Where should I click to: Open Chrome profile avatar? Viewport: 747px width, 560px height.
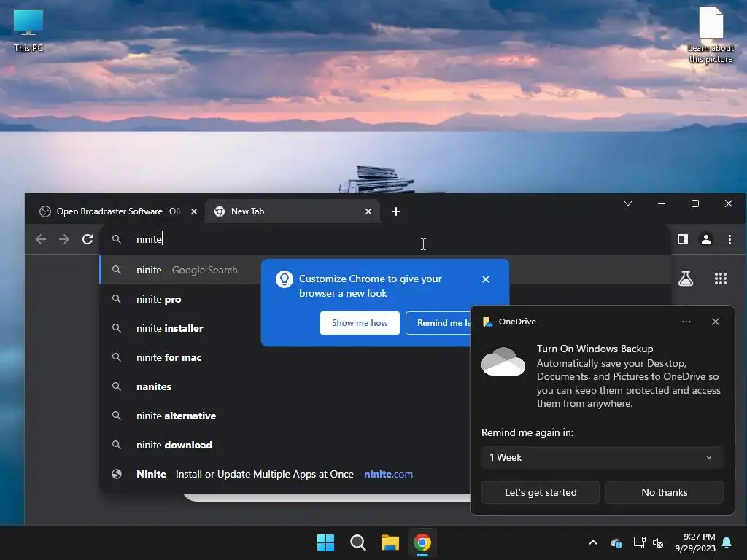pos(706,239)
